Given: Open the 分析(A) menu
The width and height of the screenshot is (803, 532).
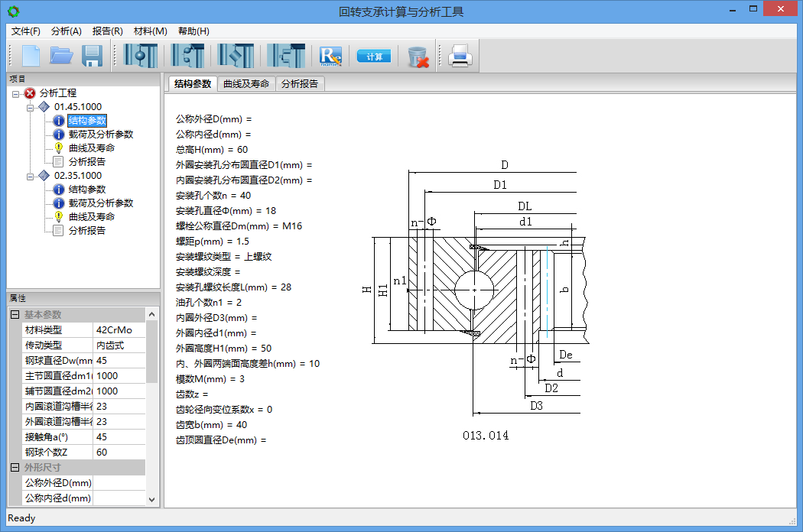Looking at the screenshot, I should (x=67, y=31).
